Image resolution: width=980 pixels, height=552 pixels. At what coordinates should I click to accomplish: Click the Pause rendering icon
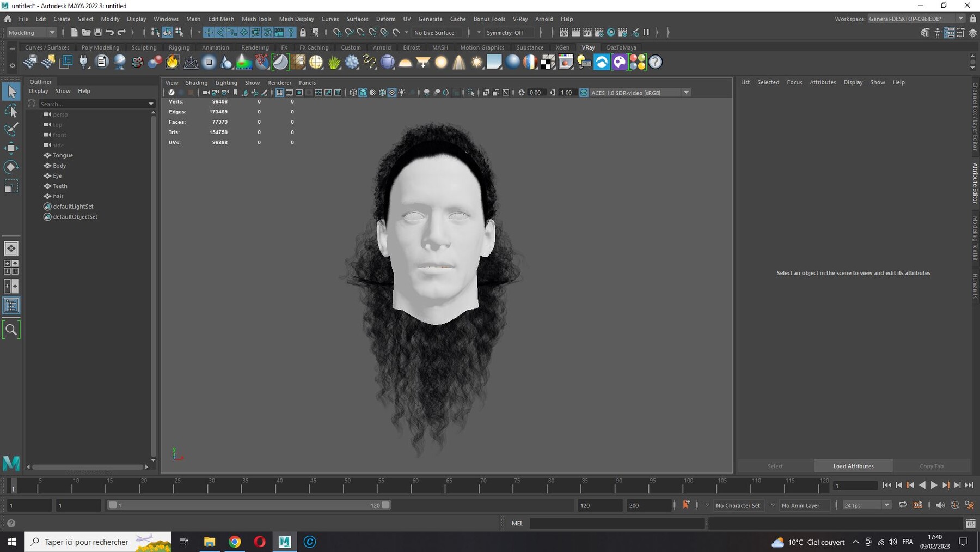[x=646, y=33]
